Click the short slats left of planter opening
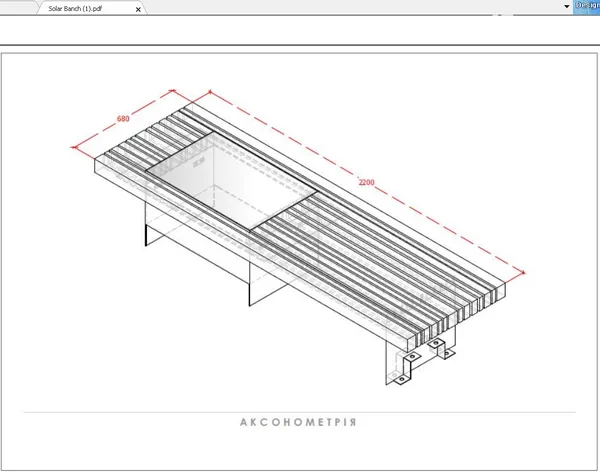Image resolution: width=600 pixels, height=473 pixels. click(x=153, y=140)
